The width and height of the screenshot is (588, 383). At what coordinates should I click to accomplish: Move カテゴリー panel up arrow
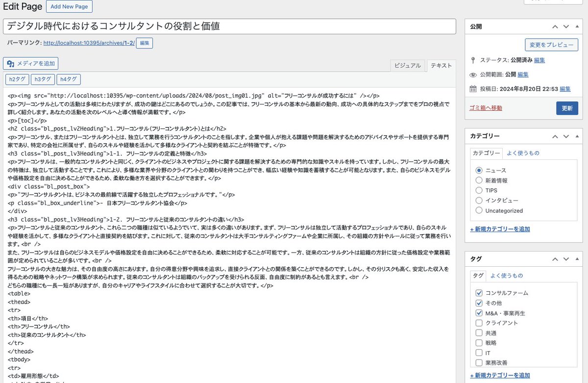point(555,136)
